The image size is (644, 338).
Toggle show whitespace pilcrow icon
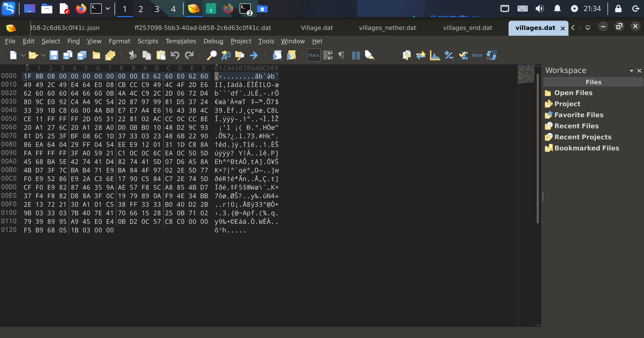(341, 55)
